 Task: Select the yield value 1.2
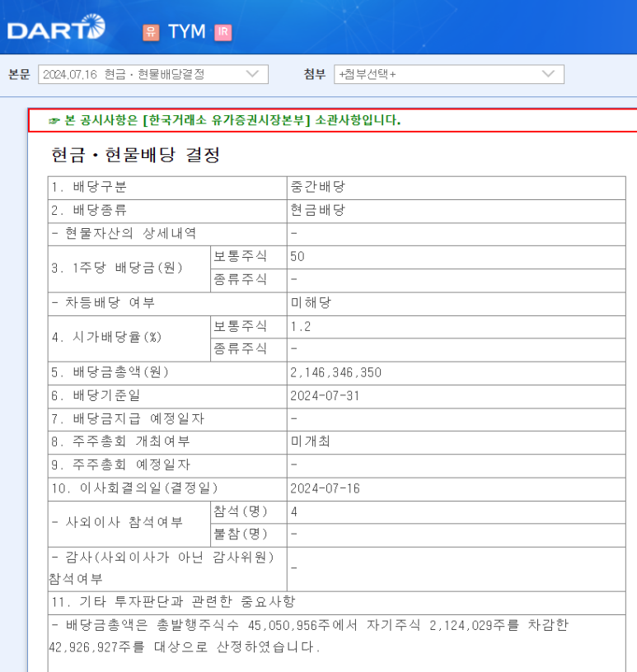click(300, 327)
